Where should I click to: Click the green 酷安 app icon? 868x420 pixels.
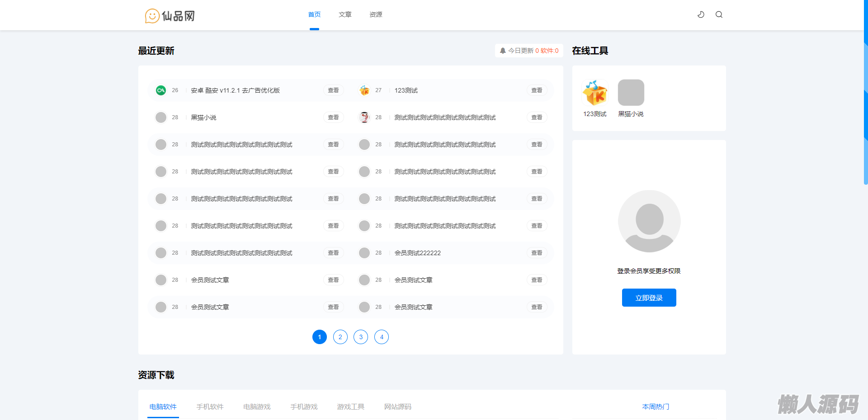(161, 90)
